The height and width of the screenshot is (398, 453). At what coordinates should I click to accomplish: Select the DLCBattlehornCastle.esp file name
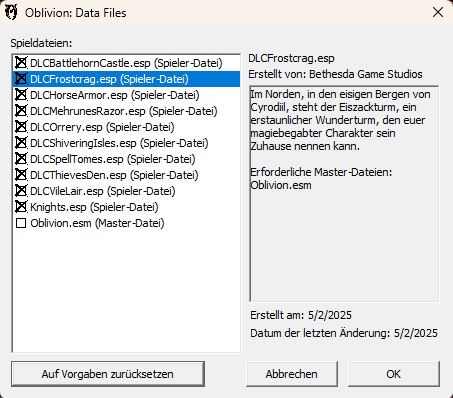[126, 63]
